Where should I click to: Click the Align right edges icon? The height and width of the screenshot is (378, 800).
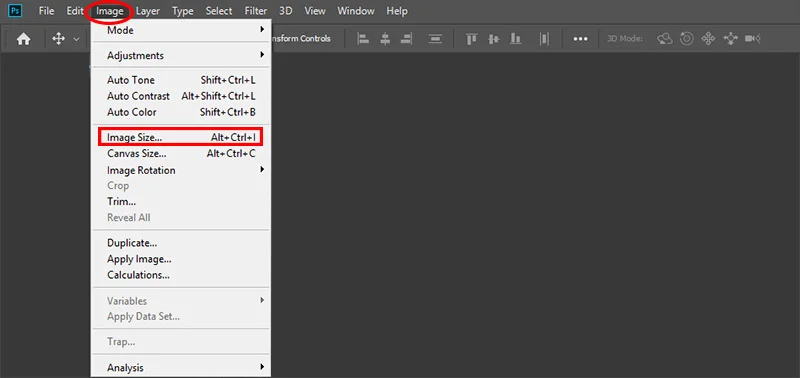click(x=407, y=39)
